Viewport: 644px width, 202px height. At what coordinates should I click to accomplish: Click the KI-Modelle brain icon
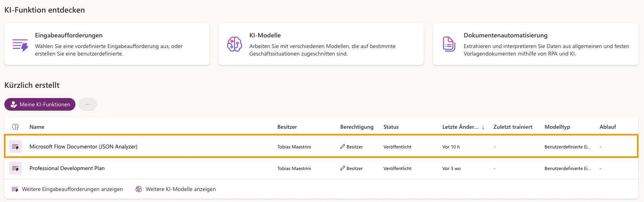tap(235, 44)
